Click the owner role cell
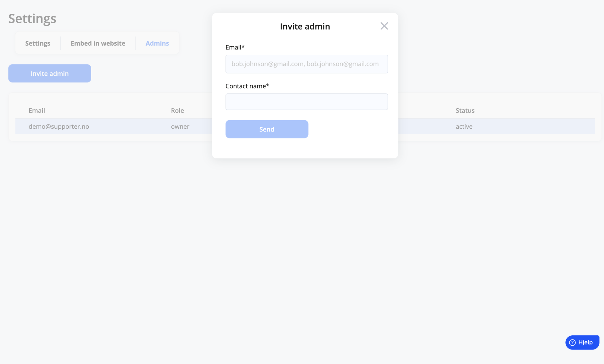The width and height of the screenshot is (604, 364). [180, 126]
